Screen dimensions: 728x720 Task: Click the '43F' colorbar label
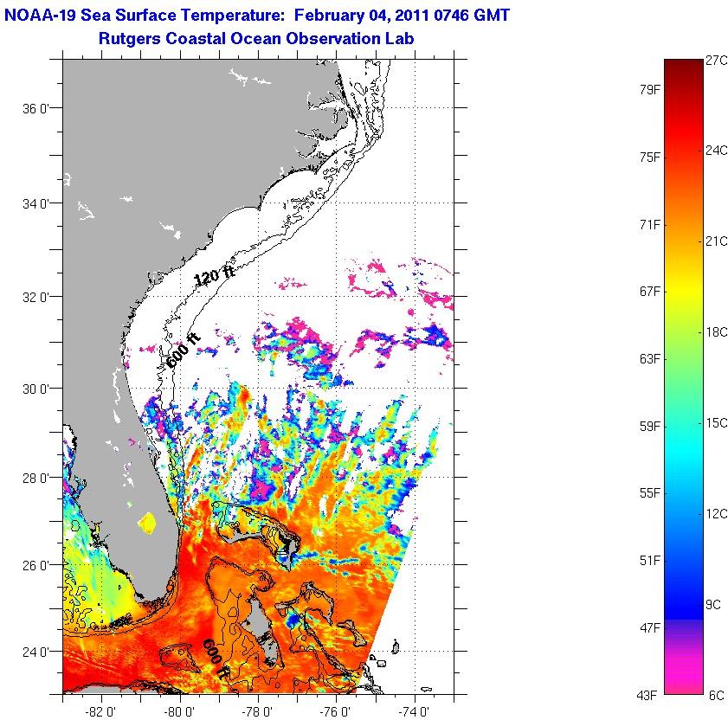647,696
